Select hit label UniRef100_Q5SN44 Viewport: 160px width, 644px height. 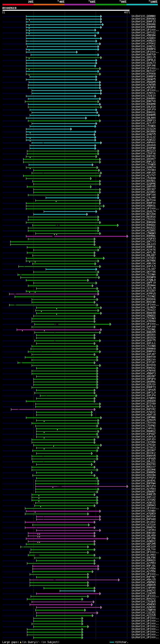(x=143, y=286)
